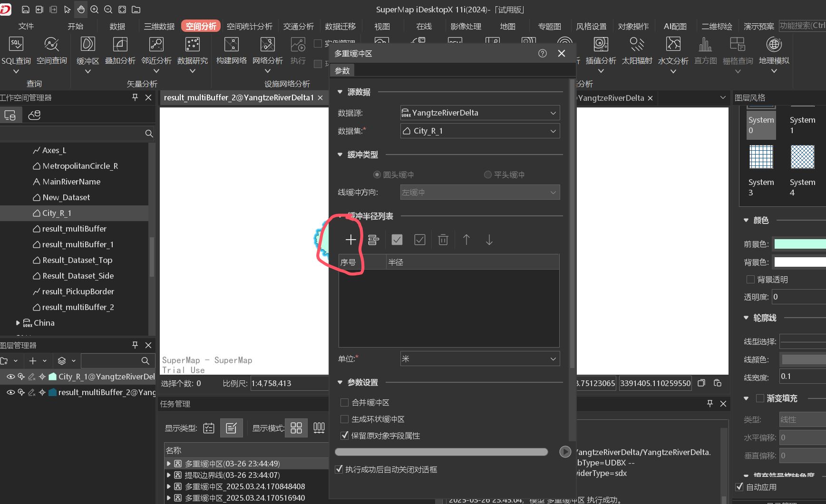Click the 缓冲区 buffer icon
Viewport: 826px width, 504px height.
[88, 45]
